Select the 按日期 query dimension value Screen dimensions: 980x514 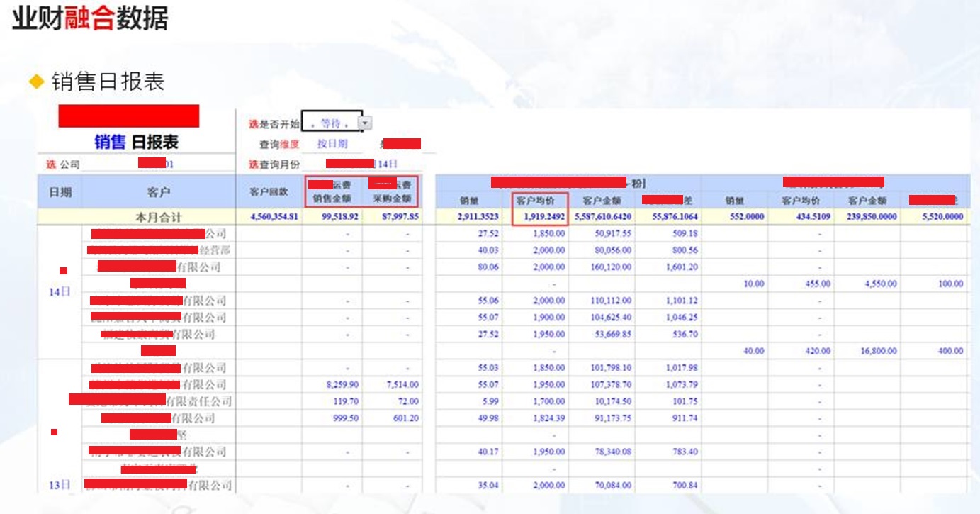332,144
